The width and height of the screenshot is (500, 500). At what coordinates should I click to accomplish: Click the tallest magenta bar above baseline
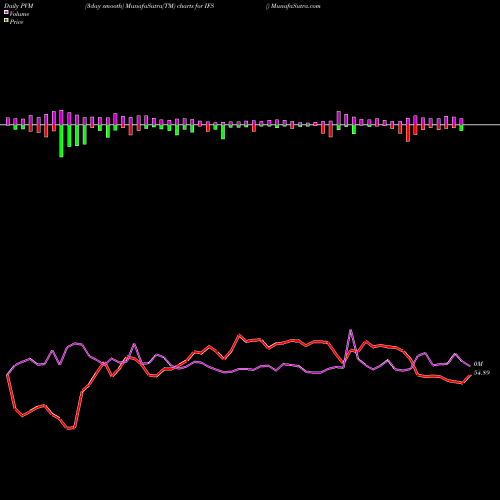(x=61, y=118)
